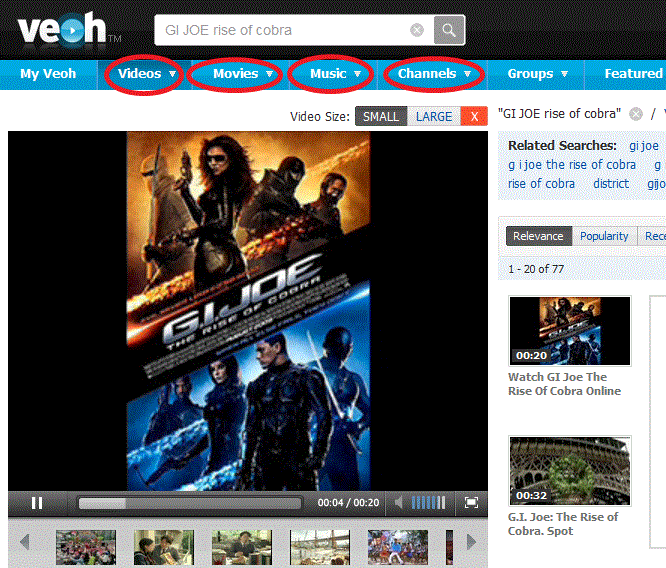
Task: Expand the Groups dropdown arrow
Action: (x=564, y=74)
